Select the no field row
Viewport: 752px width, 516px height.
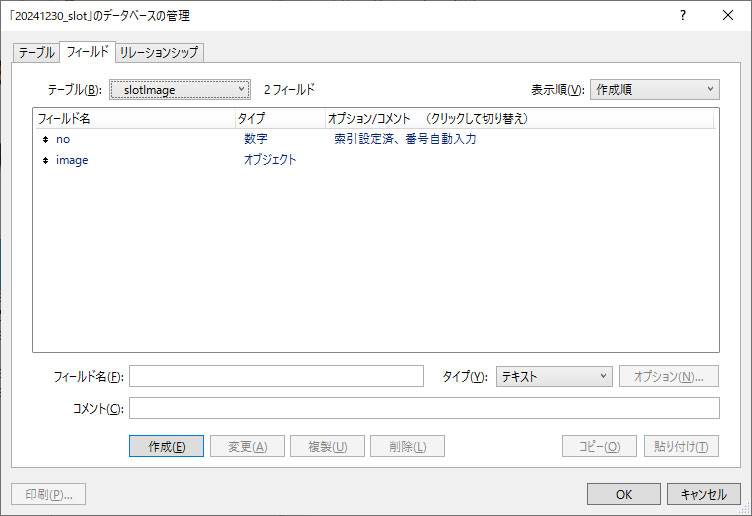pyautogui.click(x=376, y=139)
